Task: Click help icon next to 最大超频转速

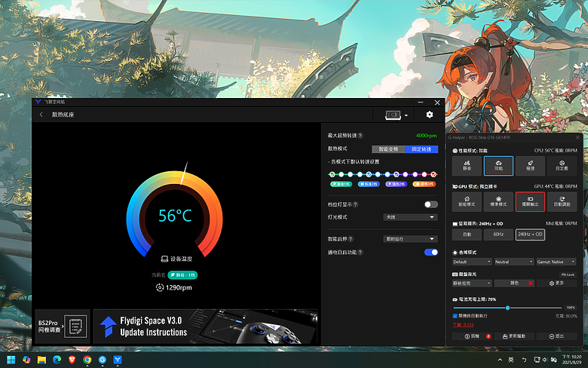Action: 360,136
